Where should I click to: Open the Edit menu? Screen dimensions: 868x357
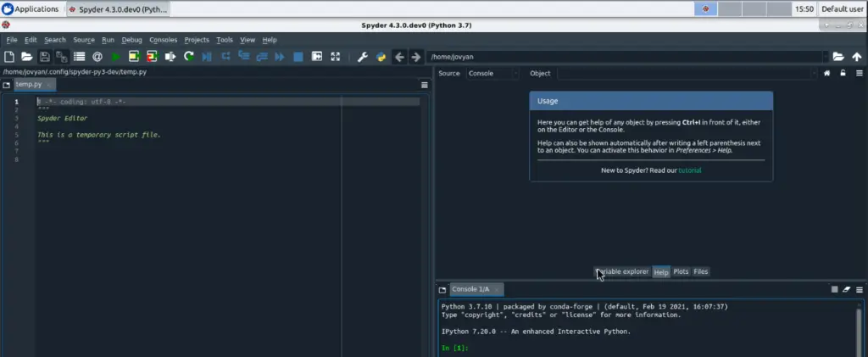31,40
